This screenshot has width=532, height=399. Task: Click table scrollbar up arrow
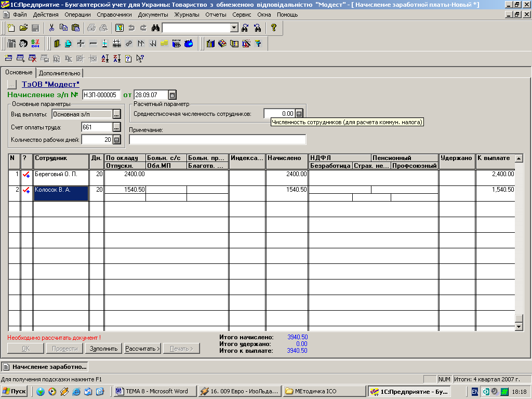coord(519,158)
